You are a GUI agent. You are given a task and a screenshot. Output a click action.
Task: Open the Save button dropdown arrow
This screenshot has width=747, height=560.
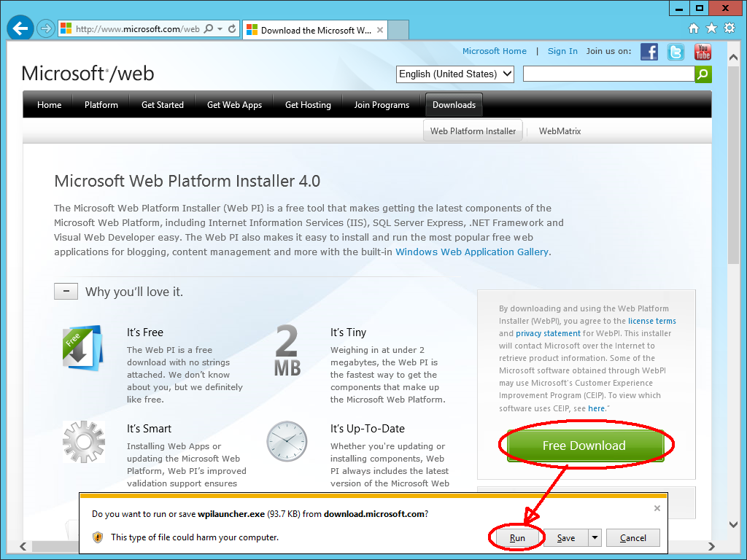point(595,537)
